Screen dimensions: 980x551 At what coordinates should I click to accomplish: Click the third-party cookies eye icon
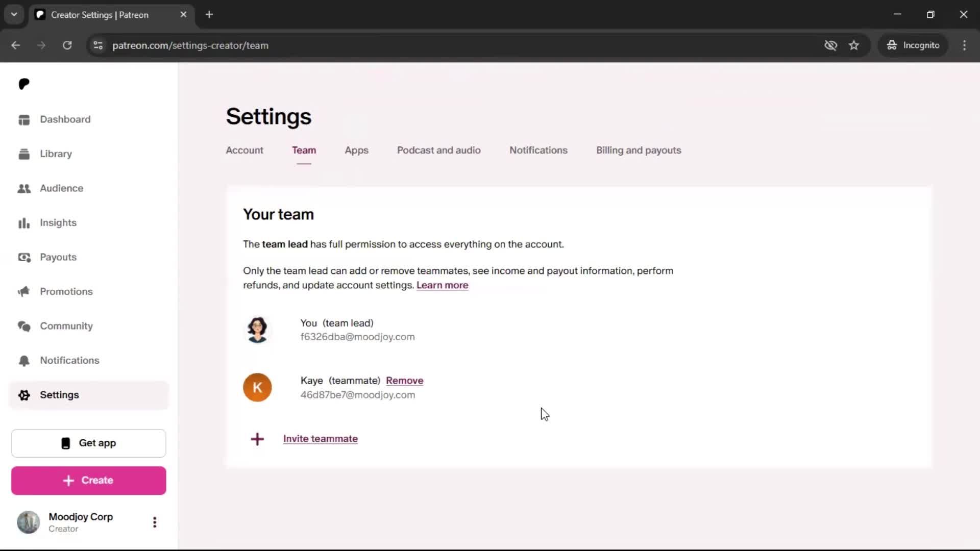coord(830,45)
